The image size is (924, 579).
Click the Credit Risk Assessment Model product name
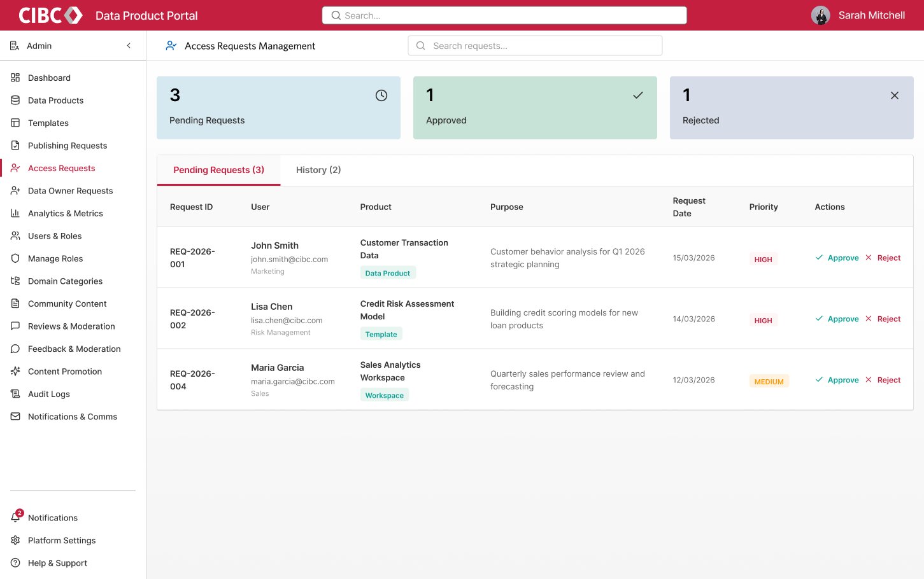coord(407,310)
